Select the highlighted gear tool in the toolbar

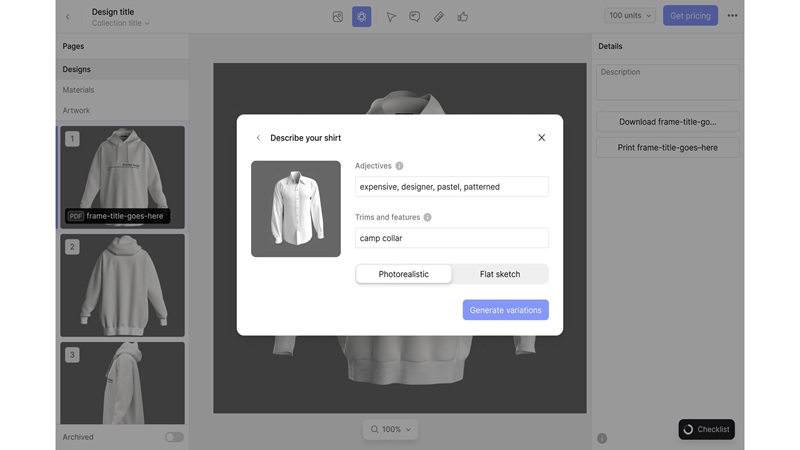point(362,17)
